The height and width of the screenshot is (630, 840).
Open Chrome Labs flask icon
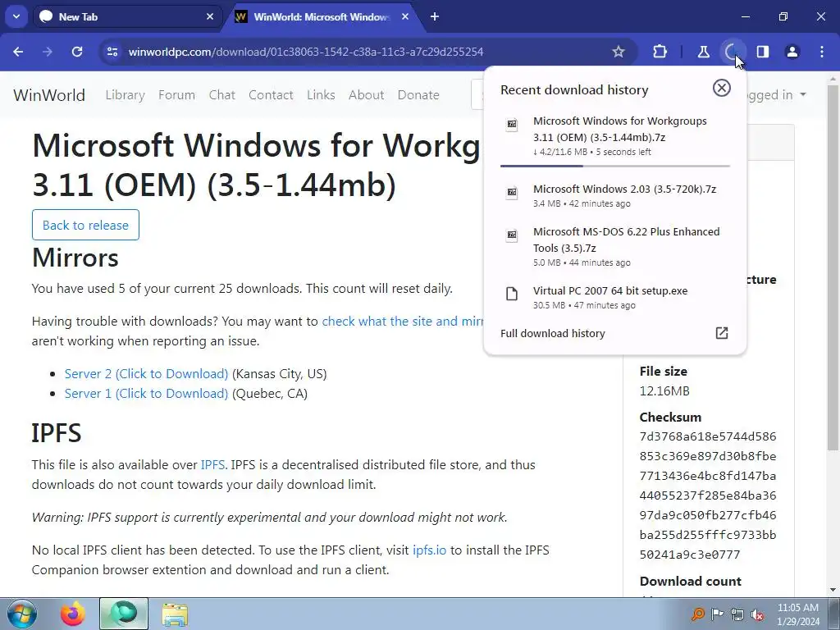point(703,52)
